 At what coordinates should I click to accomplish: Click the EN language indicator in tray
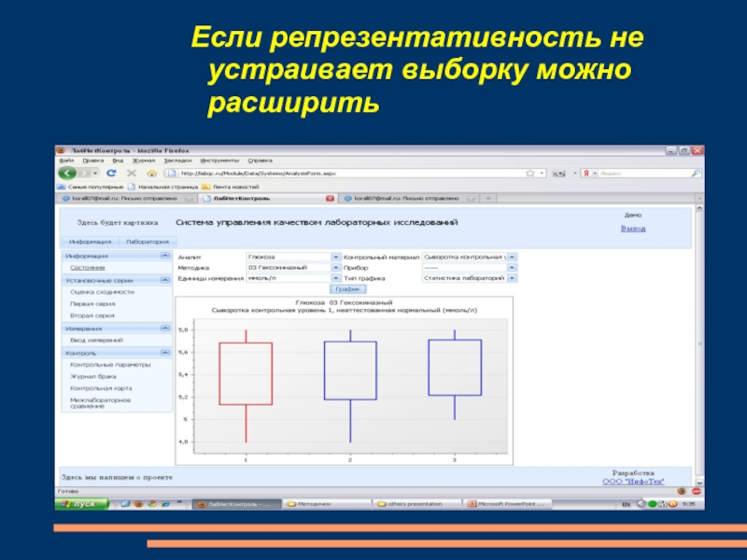[x=626, y=504]
